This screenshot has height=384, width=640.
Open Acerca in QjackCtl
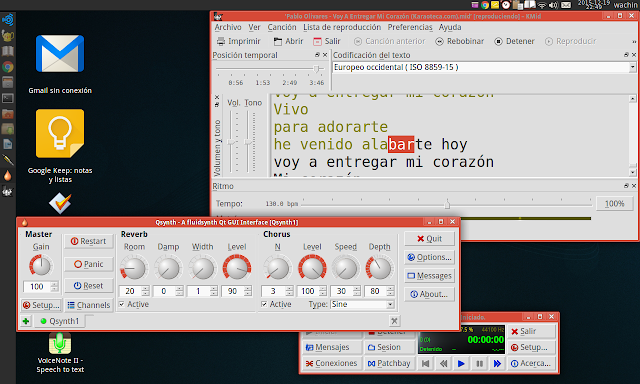(532, 363)
